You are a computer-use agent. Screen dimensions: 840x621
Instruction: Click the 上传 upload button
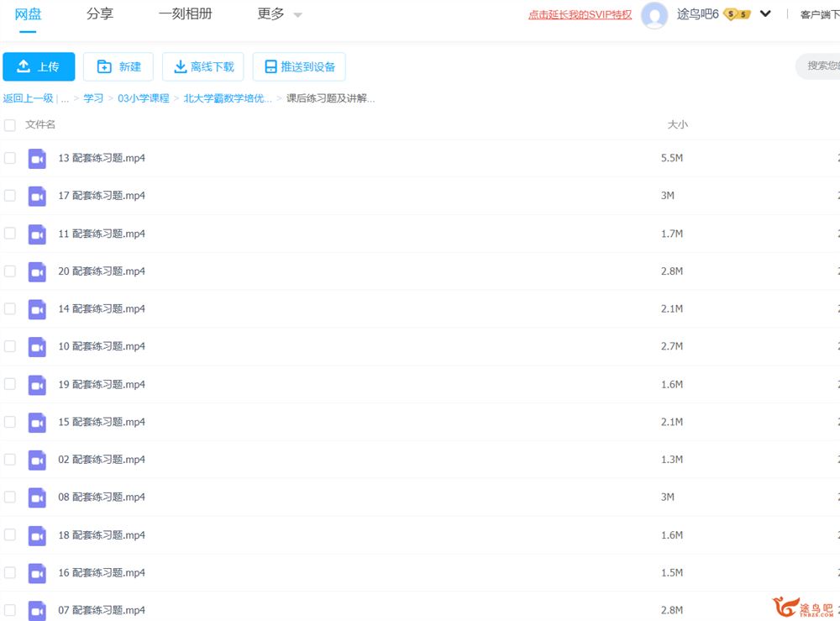click(39, 66)
